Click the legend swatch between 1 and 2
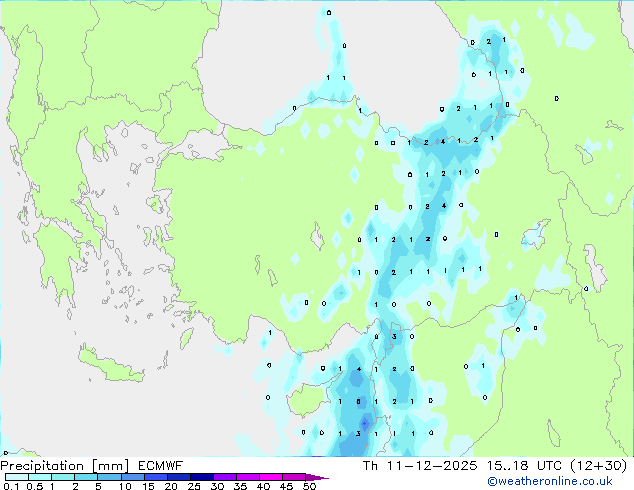 point(63,477)
